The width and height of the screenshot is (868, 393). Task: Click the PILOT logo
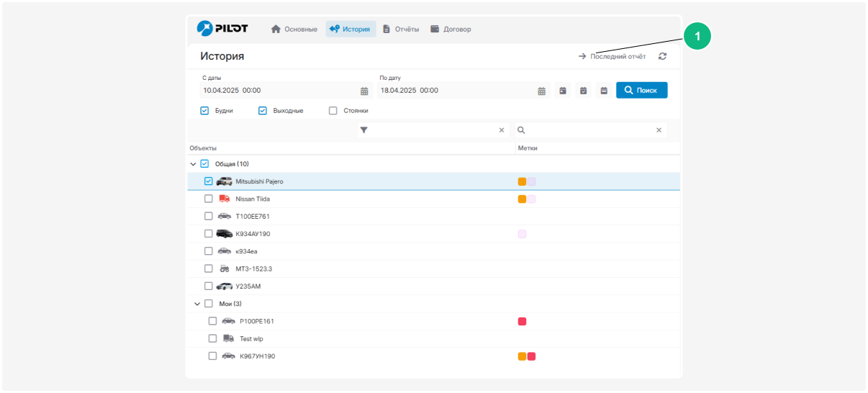[x=222, y=29]
